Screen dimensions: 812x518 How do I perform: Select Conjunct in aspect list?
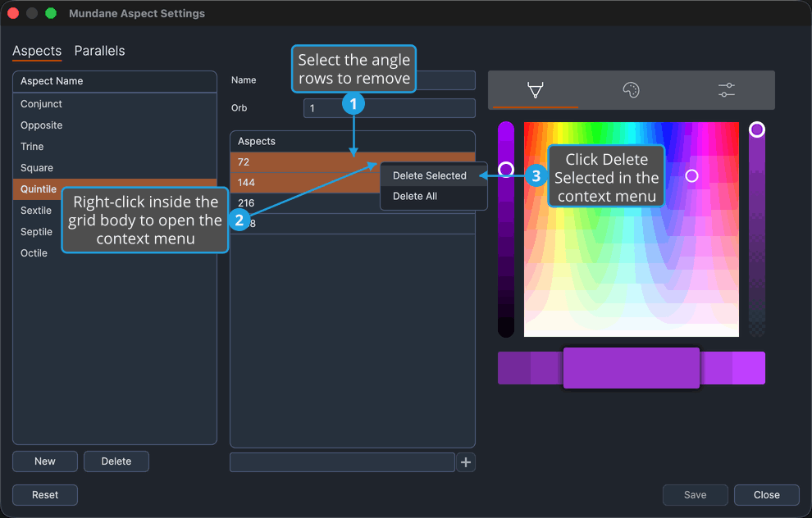pos(115,104)
